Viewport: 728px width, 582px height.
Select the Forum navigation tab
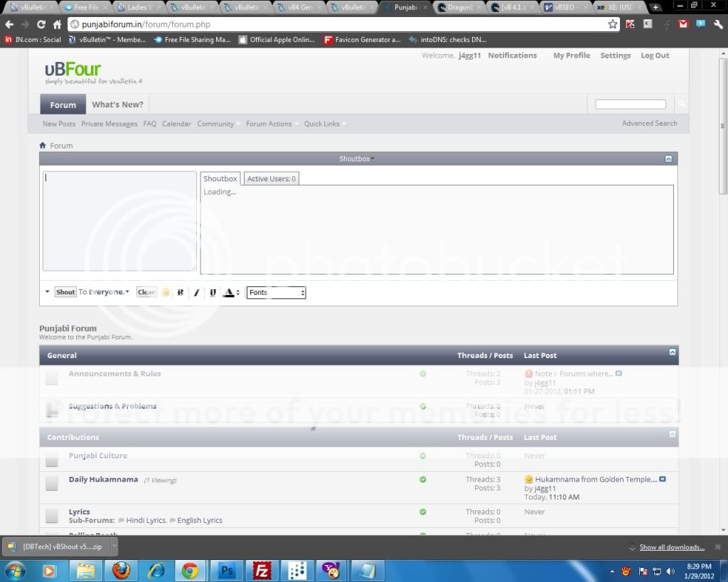coord(63,104)
